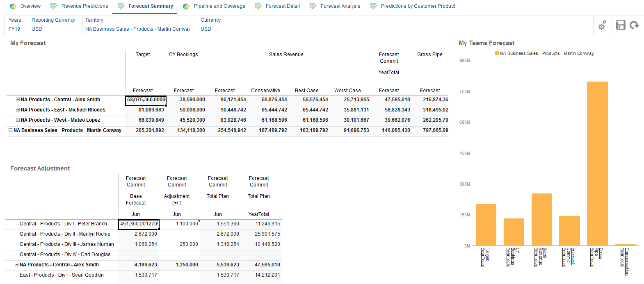Image resolution: width=644 pixels, height=284 pixels.
Task: Select Peter Branch Adjustment cell 1,100,000
Action: pyautogui.click(x=180, y=224)
